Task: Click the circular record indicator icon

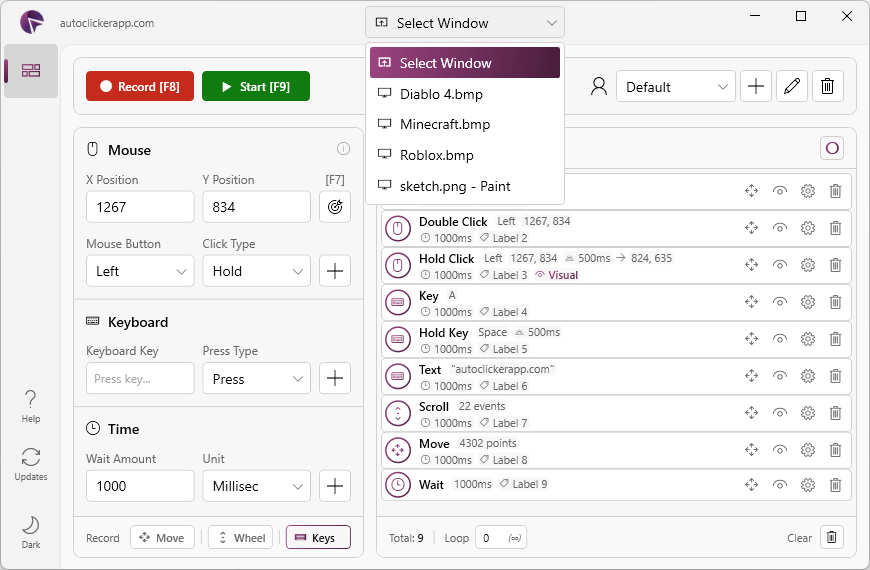Action: coord(832,148)
